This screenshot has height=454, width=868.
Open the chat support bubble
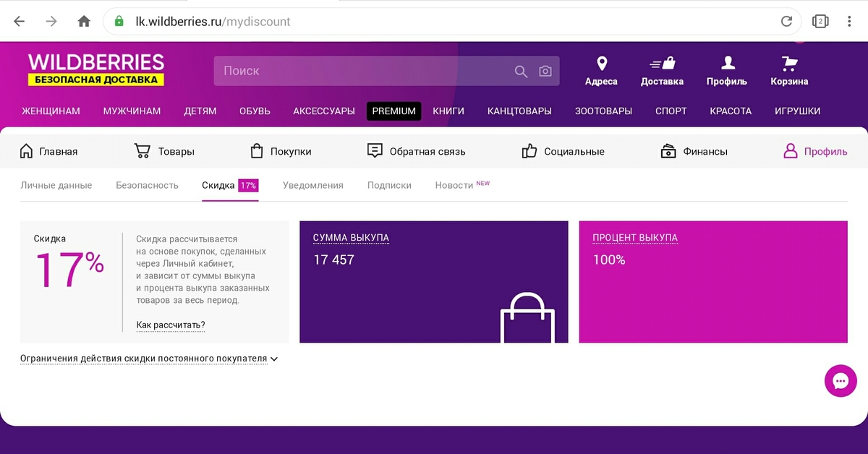(840, 381)
